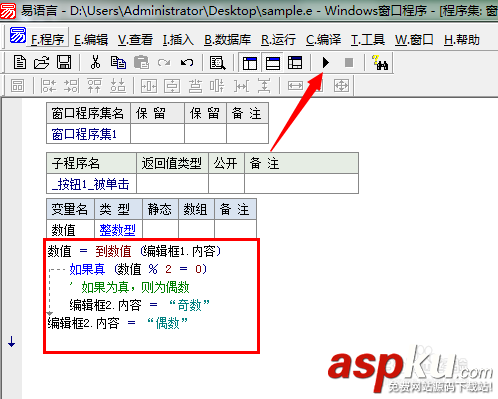
Task: Click the Make same width icon
Action: pyautogui.click(x=295, y=86)
